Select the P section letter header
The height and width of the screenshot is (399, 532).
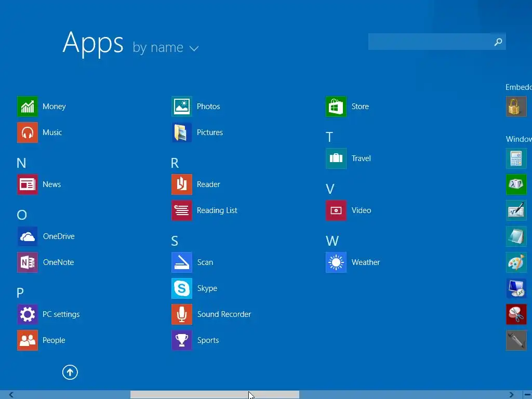click(20, 292)
